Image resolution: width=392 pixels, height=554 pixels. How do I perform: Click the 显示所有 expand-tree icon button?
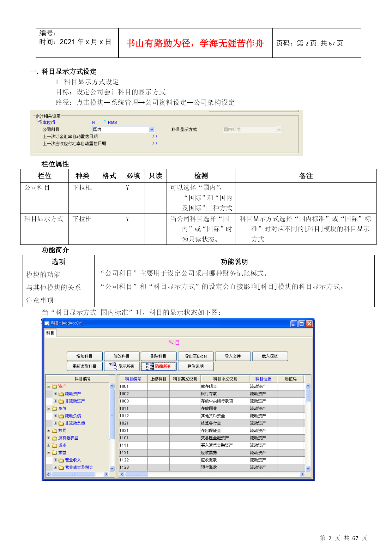tap(122, 366)
